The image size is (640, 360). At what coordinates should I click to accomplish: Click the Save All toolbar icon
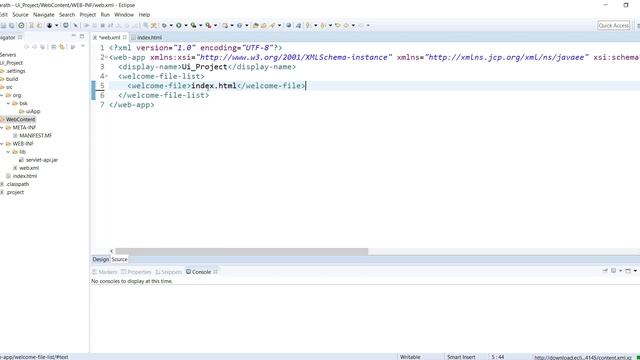[12, 25]
